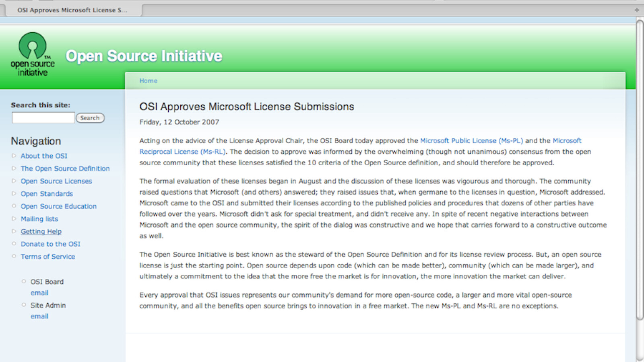Open the Getting Help link

(41, 232)
